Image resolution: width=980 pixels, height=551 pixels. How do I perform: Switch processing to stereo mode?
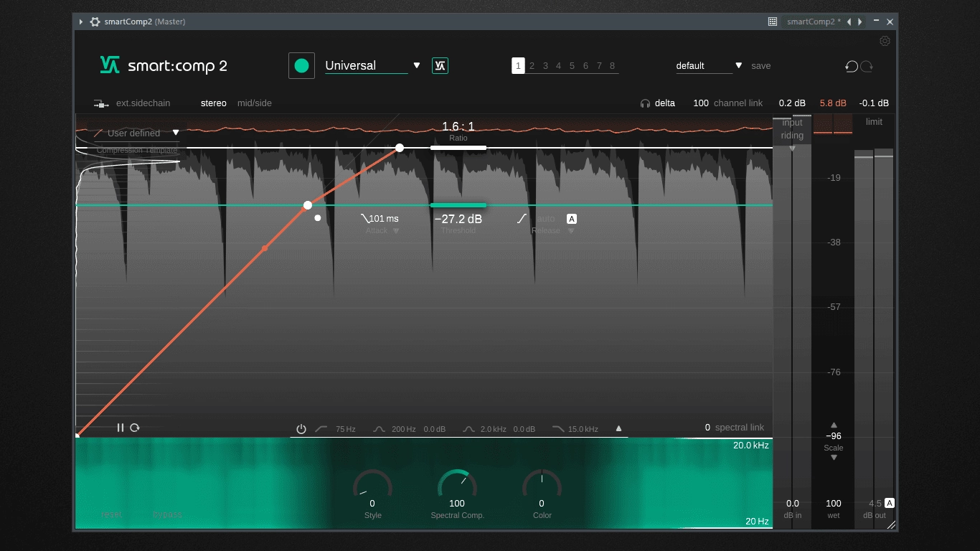pyautogui.click(x=214, y=103)
